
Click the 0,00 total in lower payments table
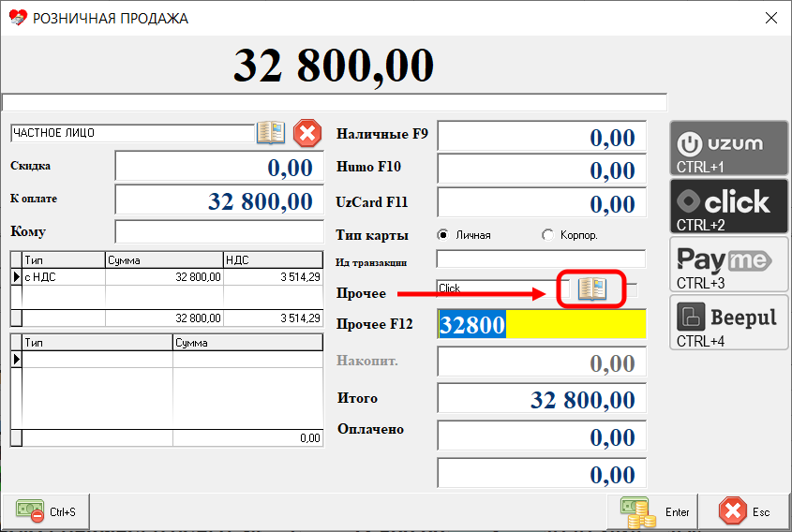click(247, 438)
